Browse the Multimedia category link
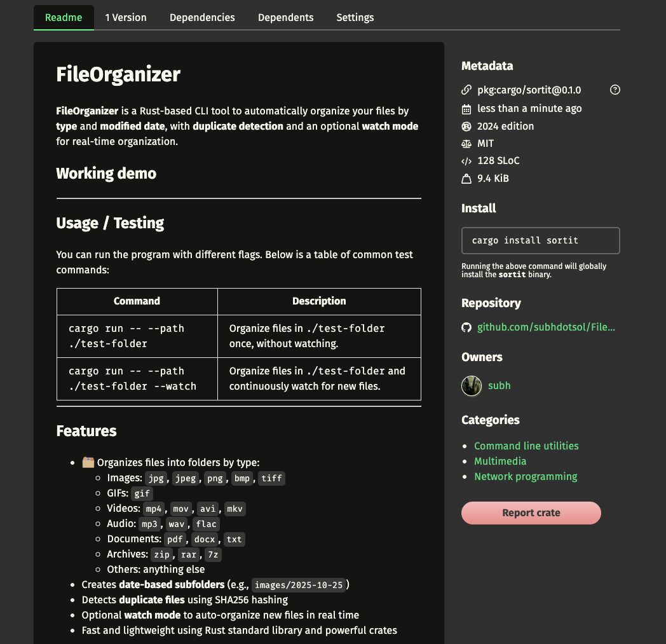 coord(500,462)
